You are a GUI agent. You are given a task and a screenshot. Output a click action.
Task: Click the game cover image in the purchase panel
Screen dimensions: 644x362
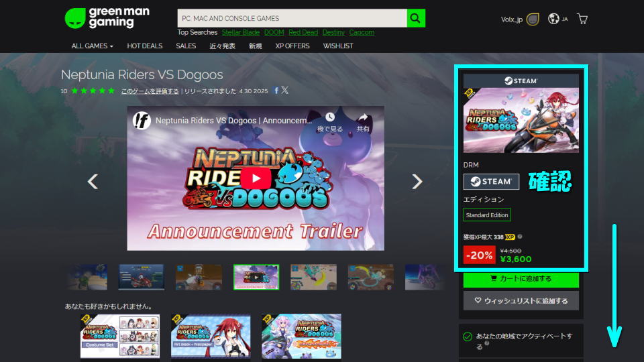tap(521, 120)
